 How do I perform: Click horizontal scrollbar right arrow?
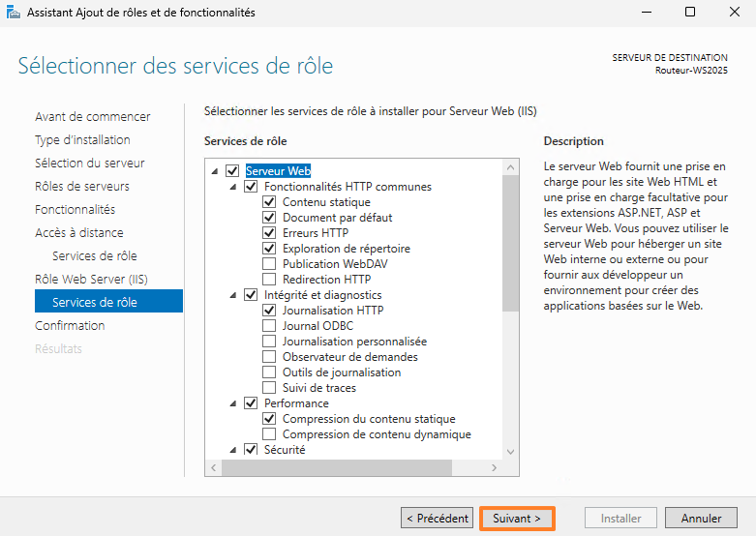[x=494, y=467]
